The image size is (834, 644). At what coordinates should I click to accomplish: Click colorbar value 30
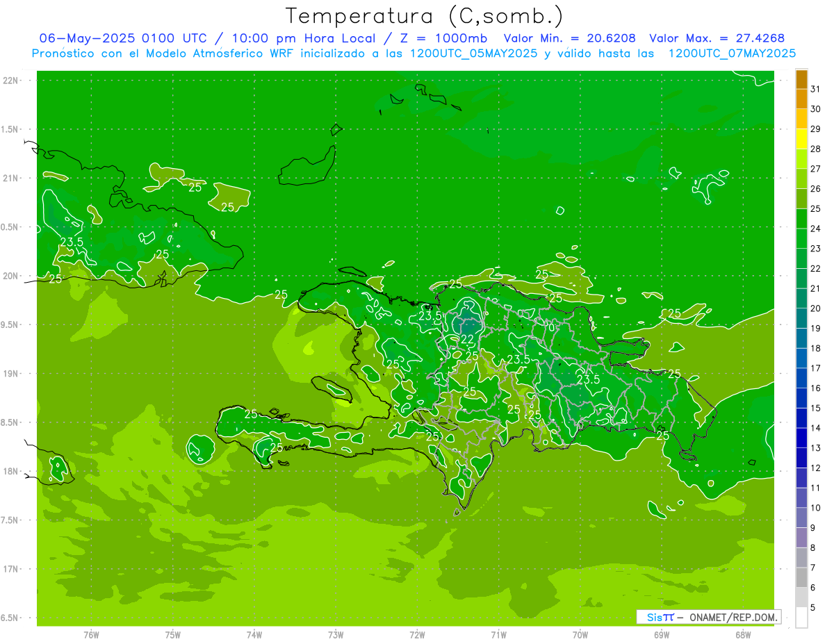816,109
